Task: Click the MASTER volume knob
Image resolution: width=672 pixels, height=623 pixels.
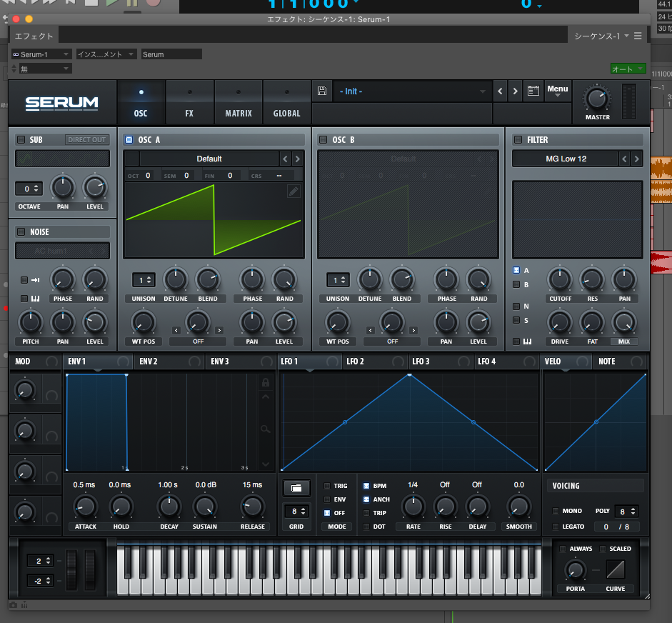Action: coord(597,98)
